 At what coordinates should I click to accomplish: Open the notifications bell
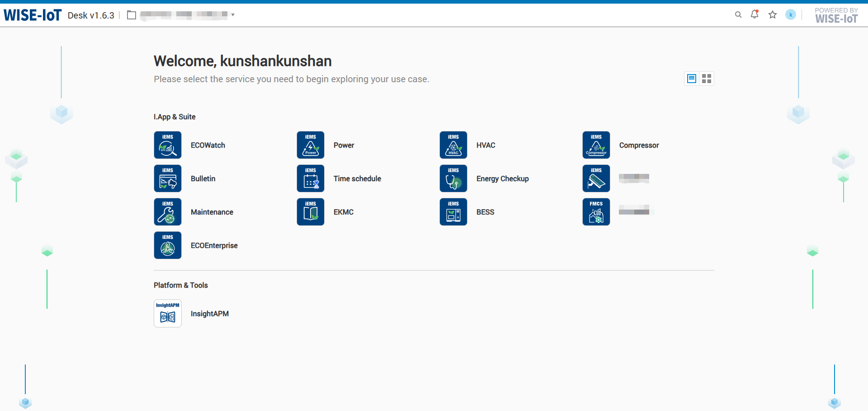tap(754, 14)
